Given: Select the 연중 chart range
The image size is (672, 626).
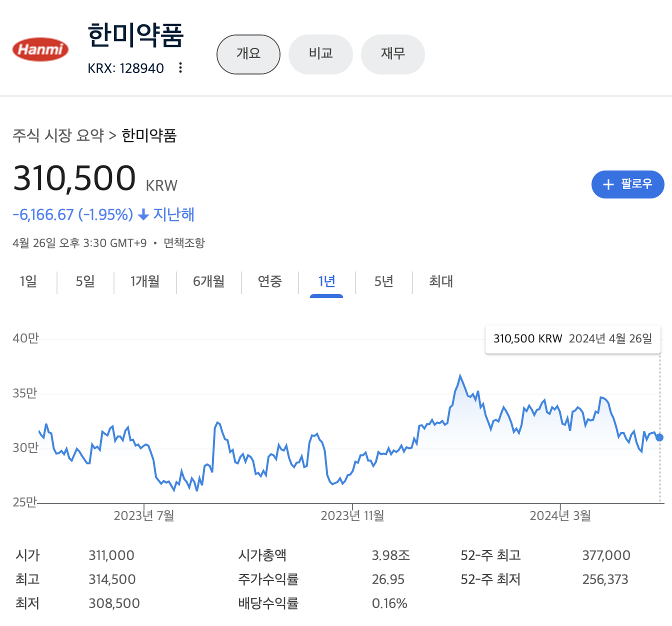Looking at the screenshot, I should click(x=270, y=281).
